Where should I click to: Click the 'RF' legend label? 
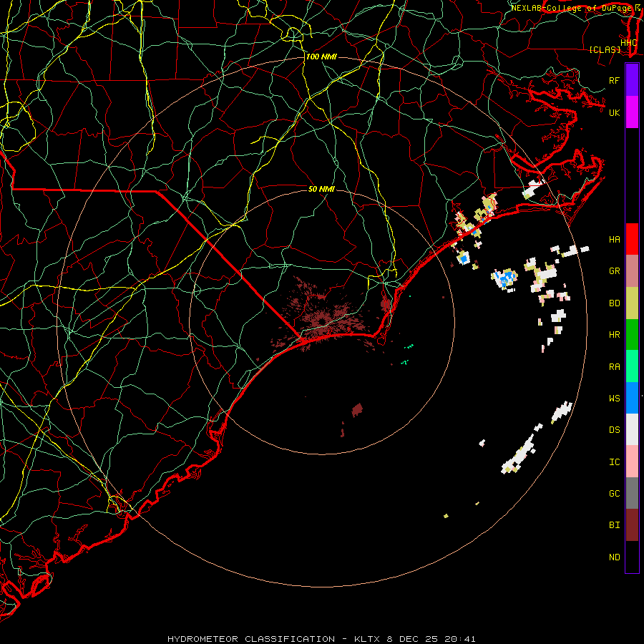pyautogui.click(x=614, y=80)
